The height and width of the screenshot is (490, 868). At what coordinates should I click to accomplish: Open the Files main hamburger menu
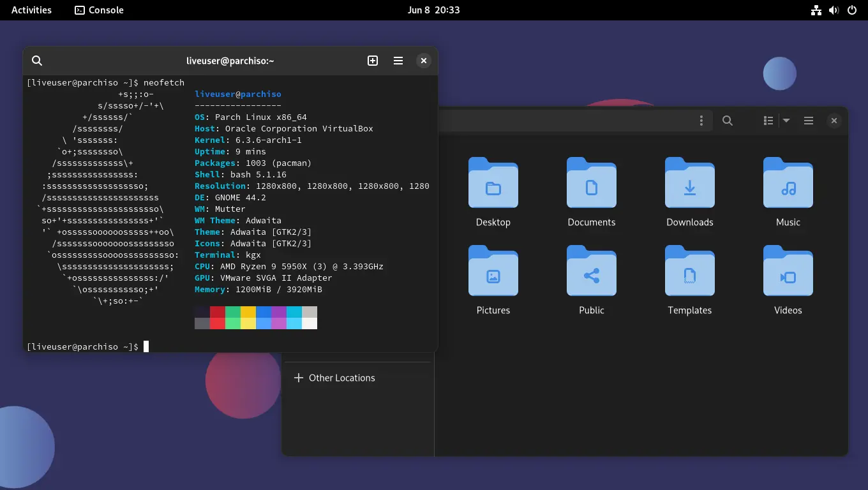tap(809, 121)
